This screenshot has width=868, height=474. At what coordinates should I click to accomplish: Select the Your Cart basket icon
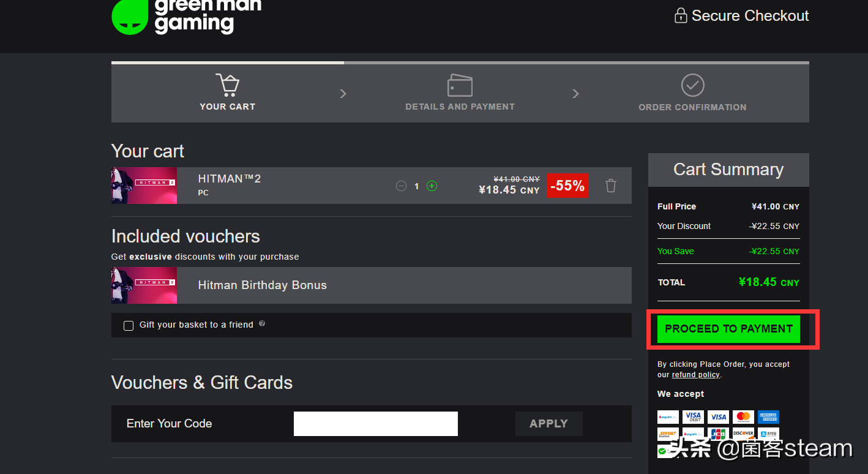227,85
